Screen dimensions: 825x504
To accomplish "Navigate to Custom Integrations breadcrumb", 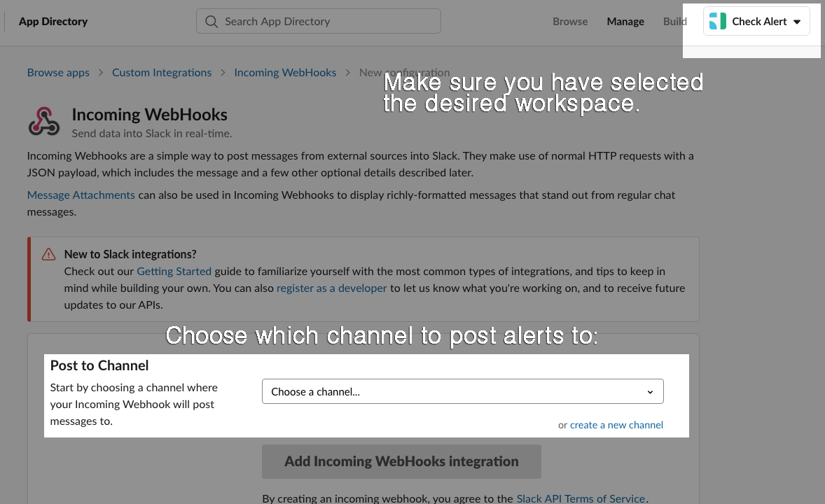I will tap(162, 73).
